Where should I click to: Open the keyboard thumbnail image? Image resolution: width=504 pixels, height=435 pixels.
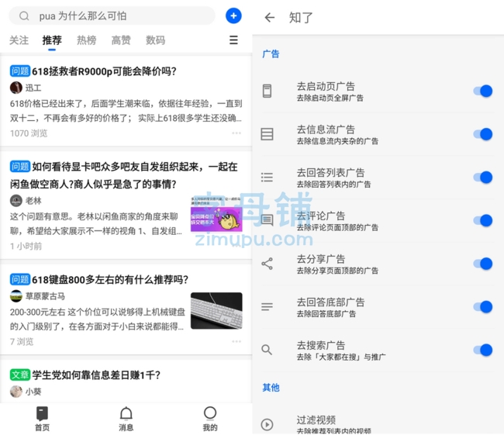216,311
